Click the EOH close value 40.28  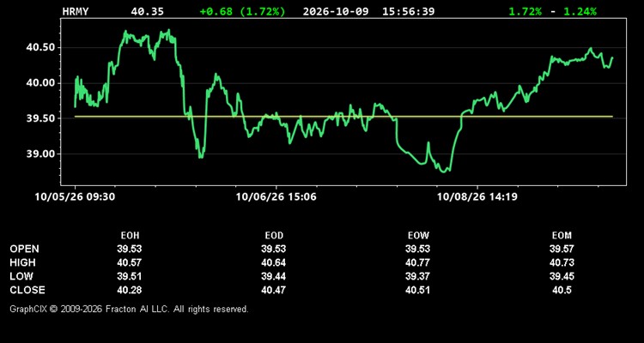130,290
